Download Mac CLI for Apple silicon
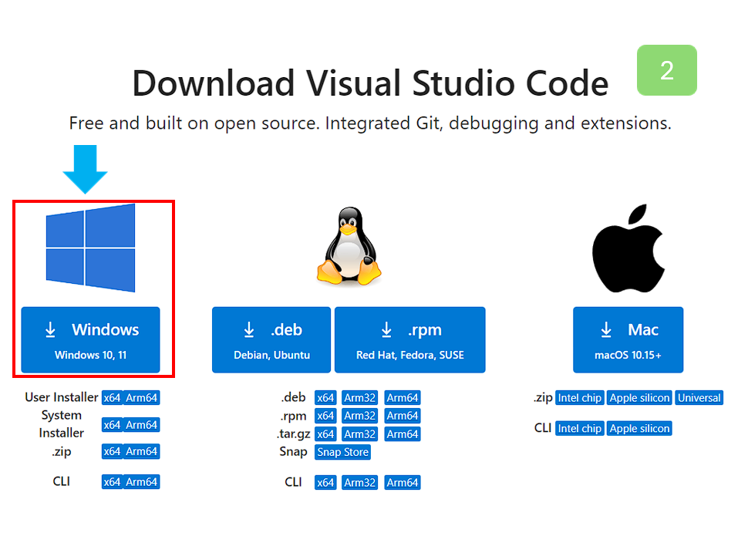 point(640,428)
